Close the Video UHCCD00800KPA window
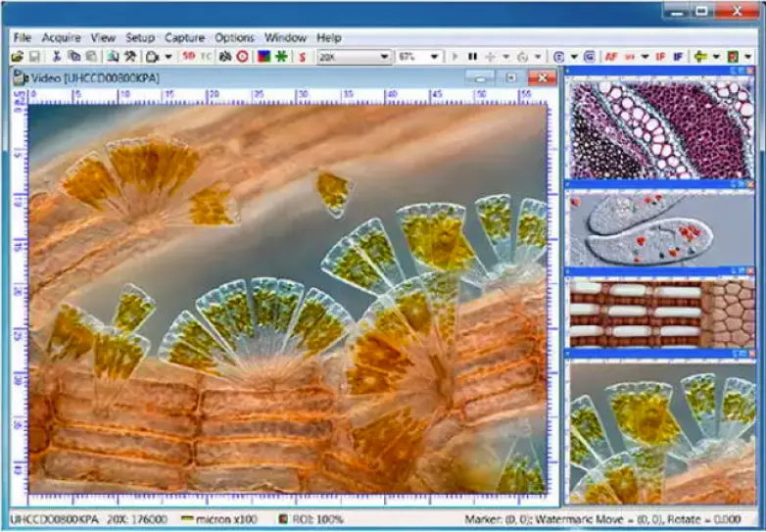 pos(543,78)
